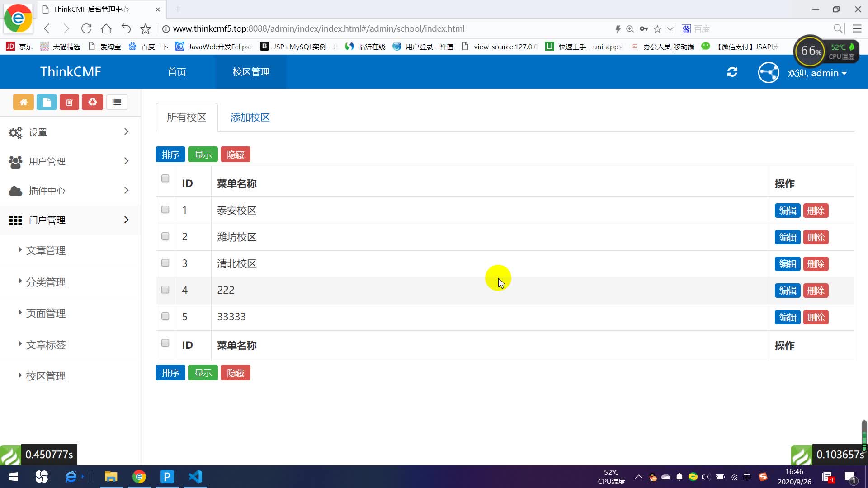This screenshot has width=868, height=488.
Task: Click the refresh icon in the blue header bar
Action: [x=732, y=72]
